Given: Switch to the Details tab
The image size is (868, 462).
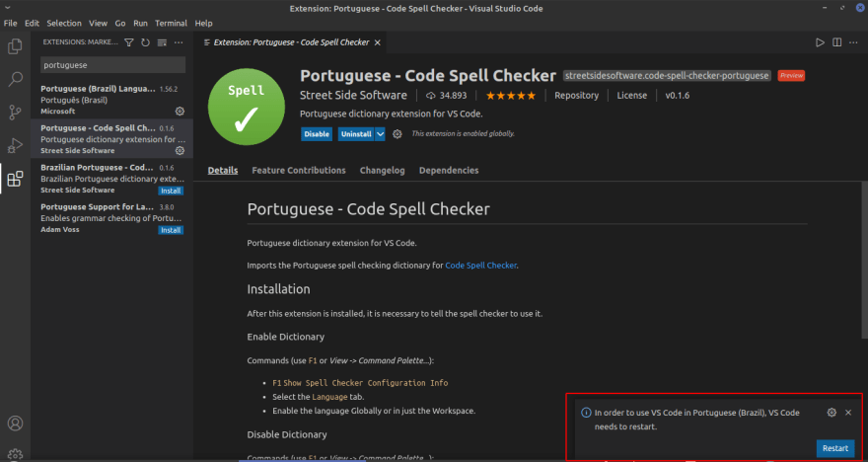Looking at the screenshot, I should [x=223, y=170].
